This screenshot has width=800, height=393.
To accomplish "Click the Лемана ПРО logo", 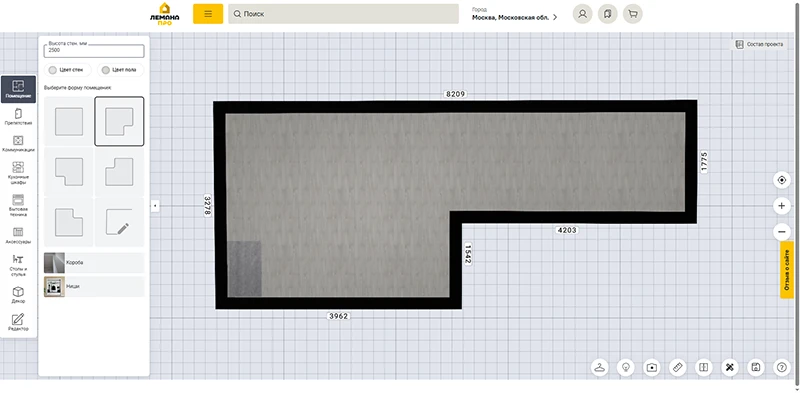I will 165,14.
